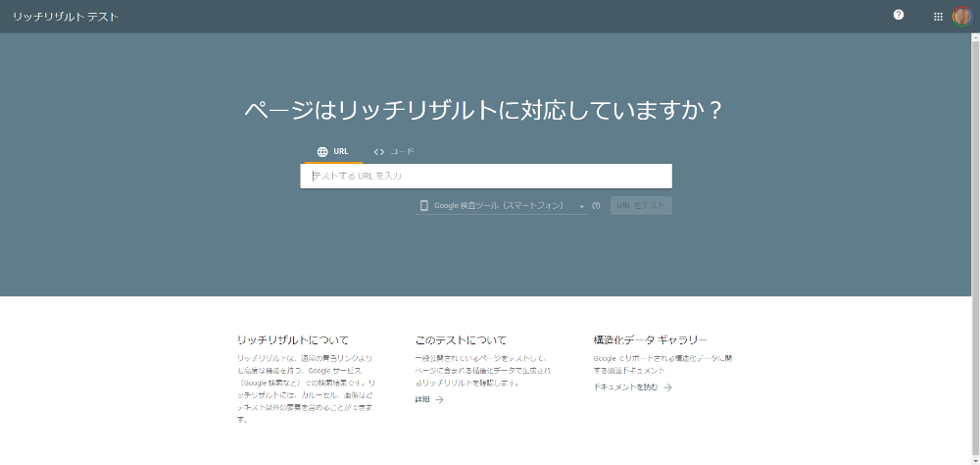
Task: Click the リッチリザルト テスト title in header
Action: point(66,17)
